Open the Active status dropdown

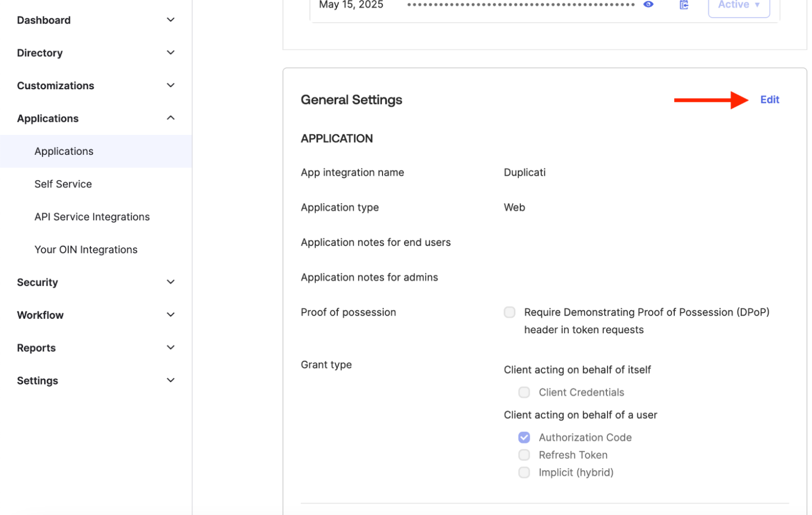738,6
